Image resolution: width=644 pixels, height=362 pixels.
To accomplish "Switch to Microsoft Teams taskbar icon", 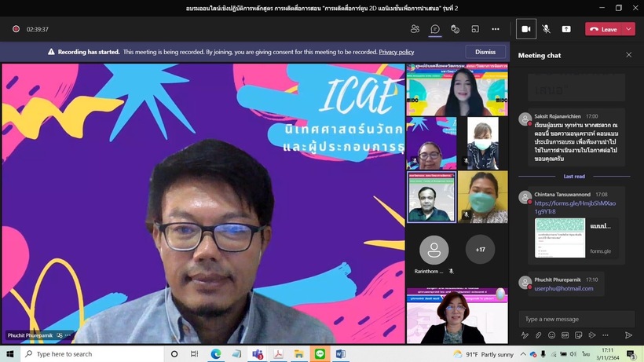I will [x=258, y=354].
